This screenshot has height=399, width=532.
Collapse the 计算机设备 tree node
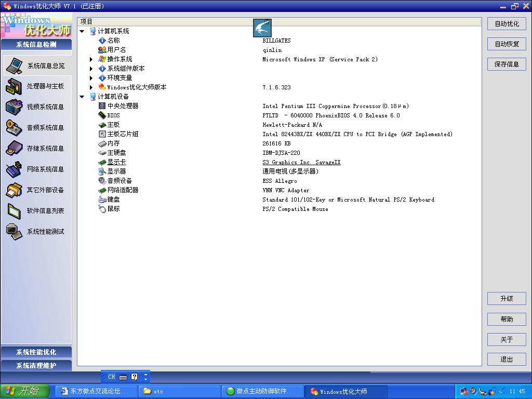point(82,97)
